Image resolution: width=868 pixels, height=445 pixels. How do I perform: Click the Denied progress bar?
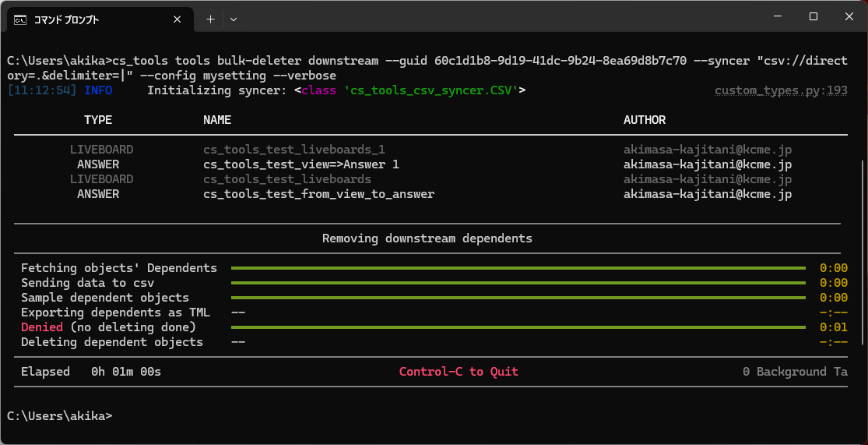tap(518, 327)
